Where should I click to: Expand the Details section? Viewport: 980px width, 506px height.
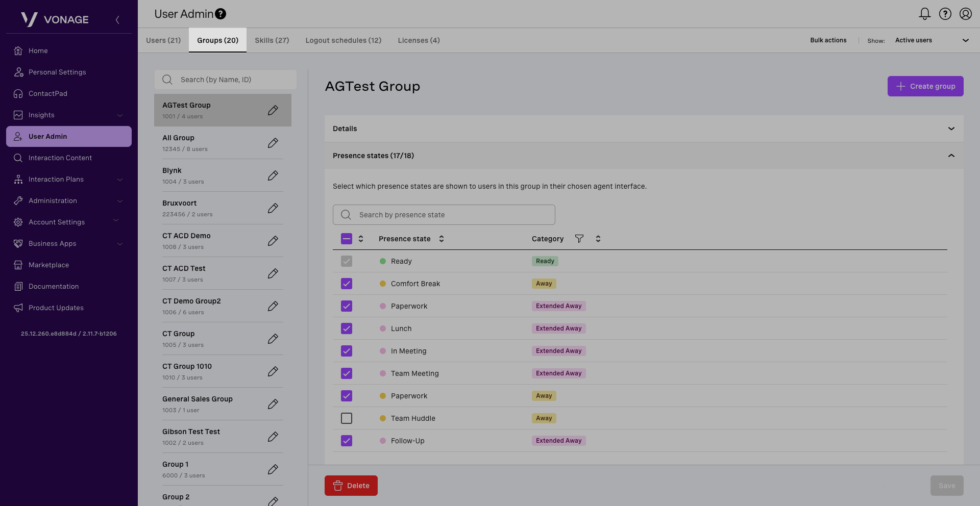951,129
